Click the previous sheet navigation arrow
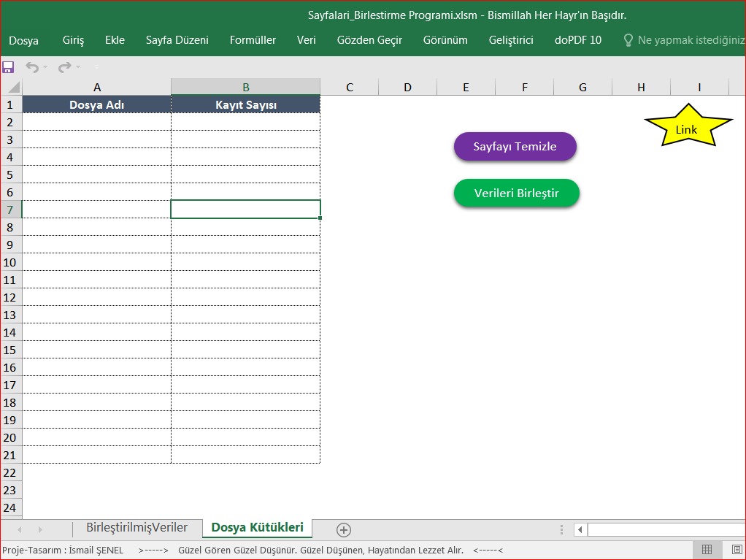The height and width of the screenshot is (560, 746). click(20, 529)
